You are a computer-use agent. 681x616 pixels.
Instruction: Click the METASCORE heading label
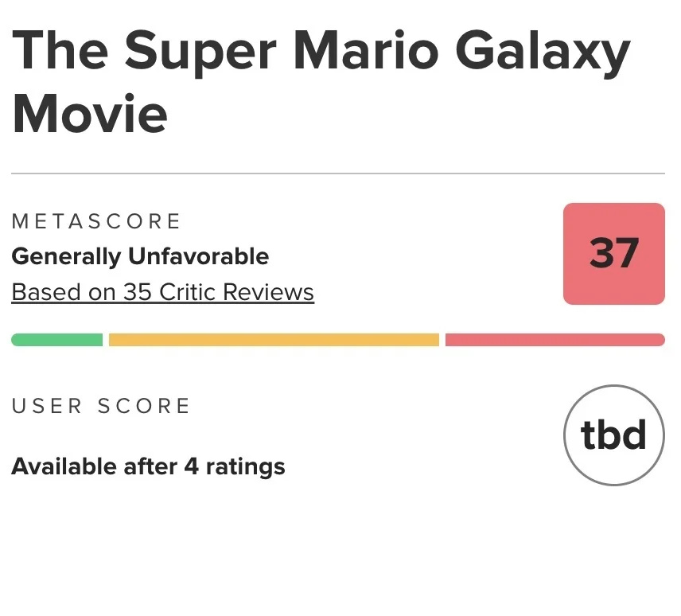[96, 220]
